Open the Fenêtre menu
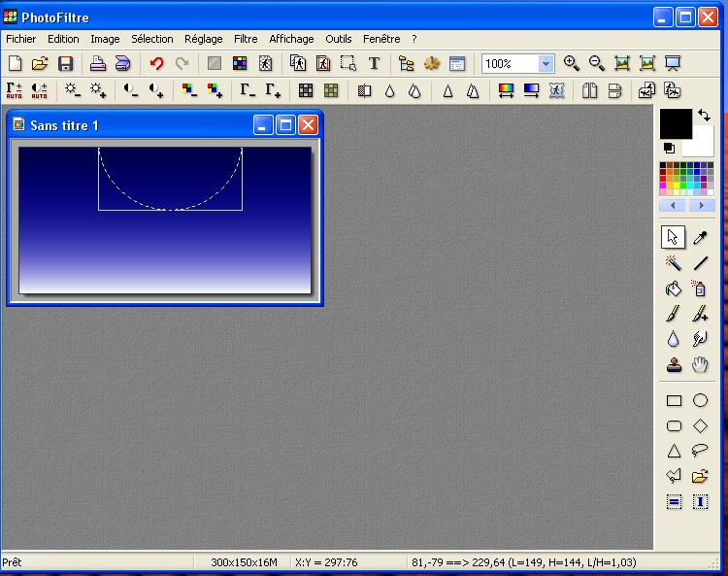Image resolution: width=728 pixels, height=576 pixels. (x=381, y=39)
